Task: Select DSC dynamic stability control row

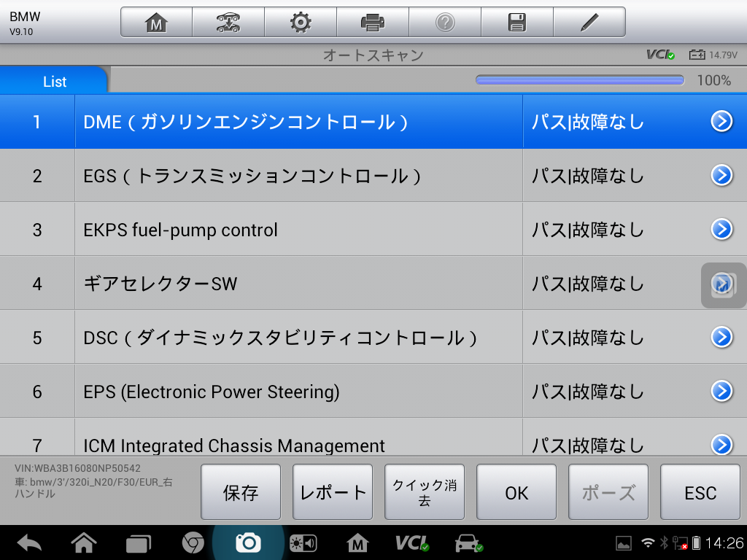Action: [x=373, y=337]
